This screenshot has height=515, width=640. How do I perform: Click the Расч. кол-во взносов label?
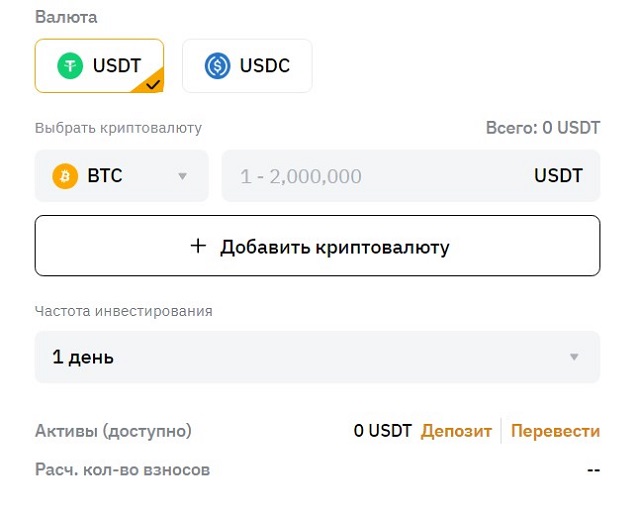(x=122, y=469)
